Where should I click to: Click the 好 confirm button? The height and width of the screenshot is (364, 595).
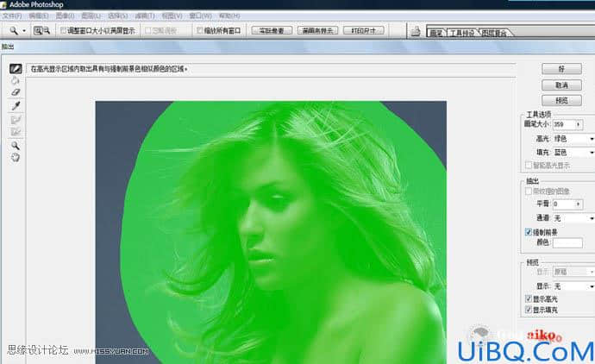click(561, 69)
